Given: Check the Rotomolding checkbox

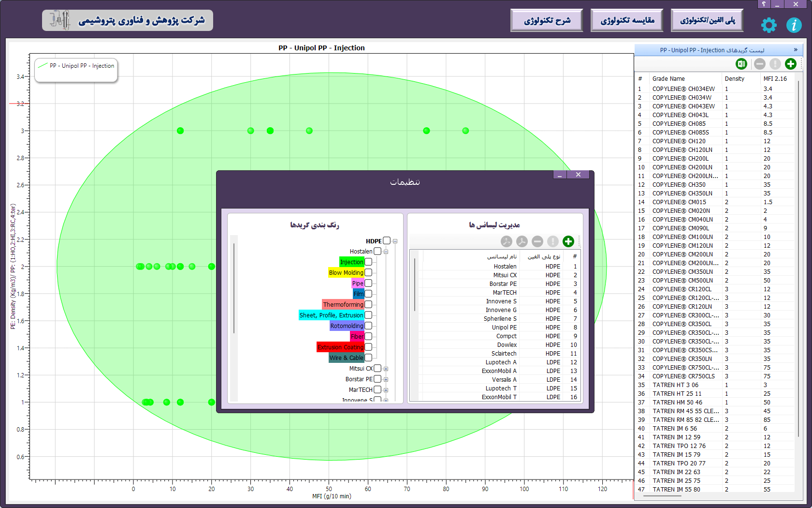Looking at the screenshot, I should (368, 326).
